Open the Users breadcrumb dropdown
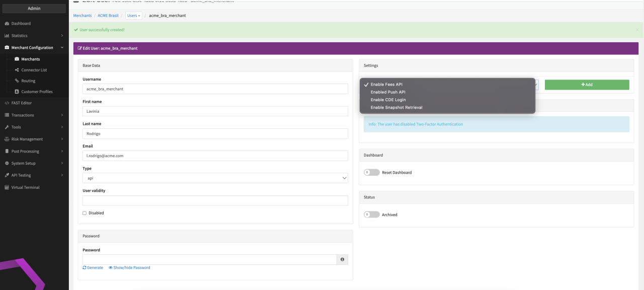 133,16
